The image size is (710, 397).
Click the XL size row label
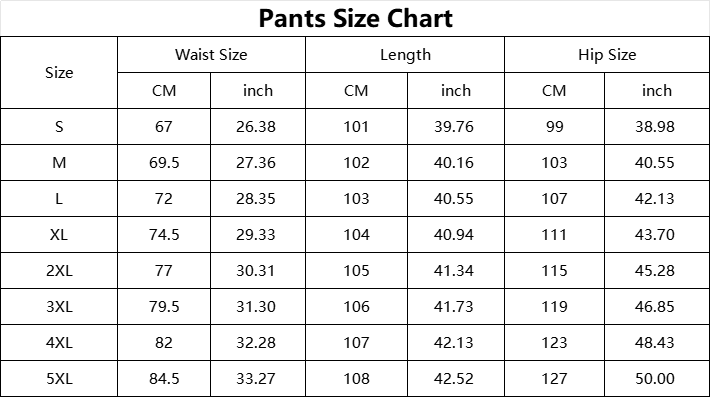[59, 234]
